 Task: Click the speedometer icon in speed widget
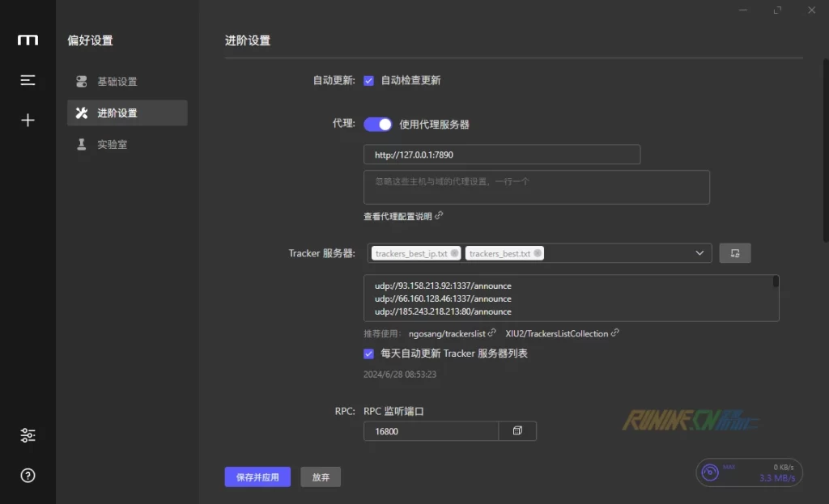click(x=710, y=472)
